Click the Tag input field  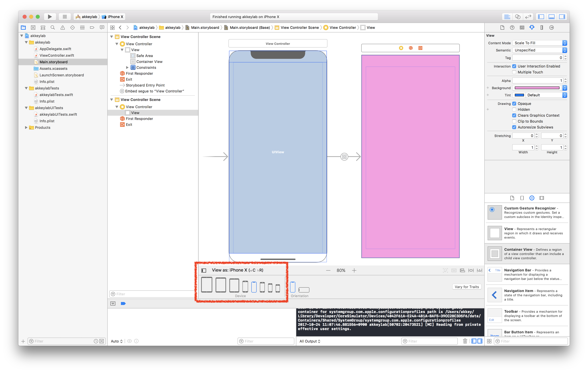pyautogui.click(x=537, y=58)
